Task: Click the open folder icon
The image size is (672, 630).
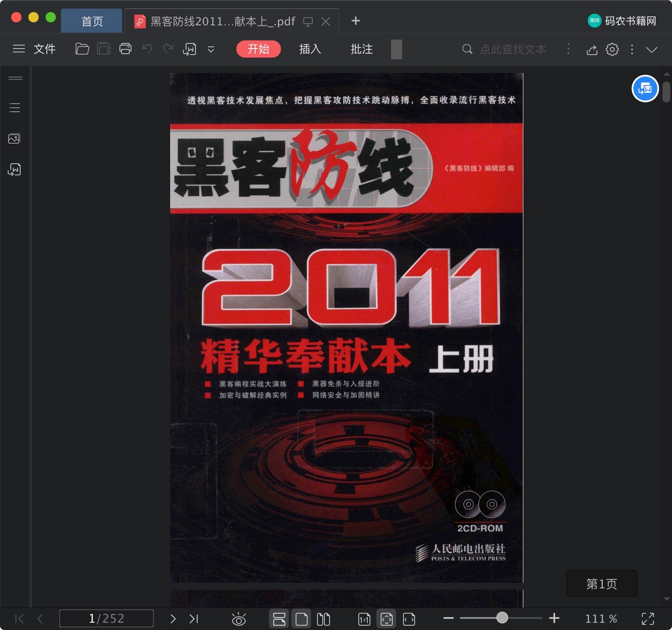Action: tap(82, 49)
